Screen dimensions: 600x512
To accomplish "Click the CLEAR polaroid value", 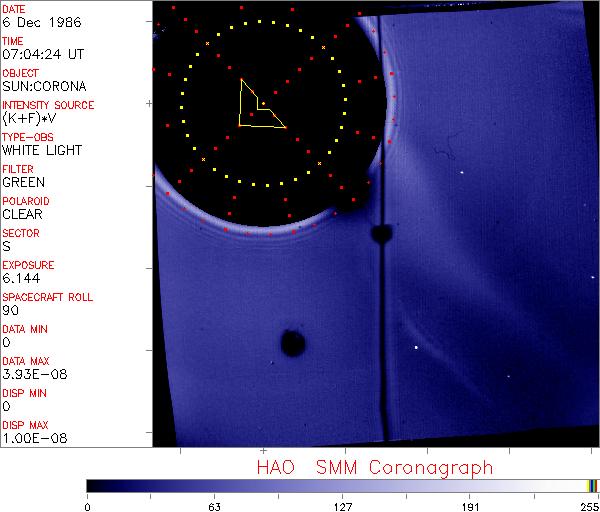I will (x=23, y=214).
